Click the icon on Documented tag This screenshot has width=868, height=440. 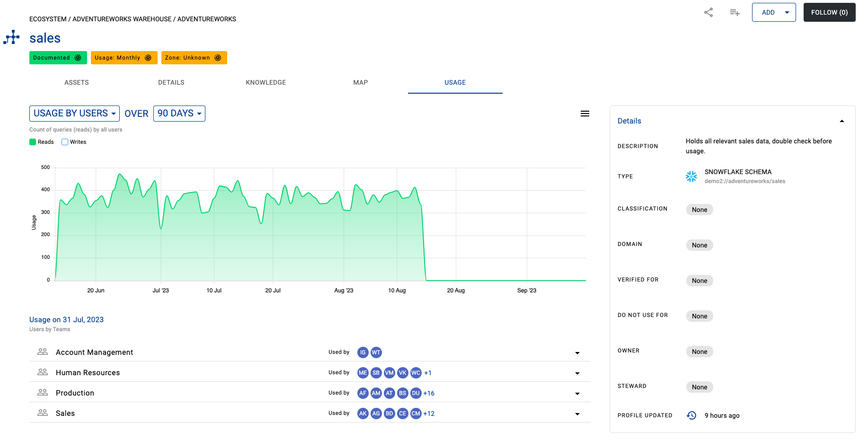pos(78,58)
